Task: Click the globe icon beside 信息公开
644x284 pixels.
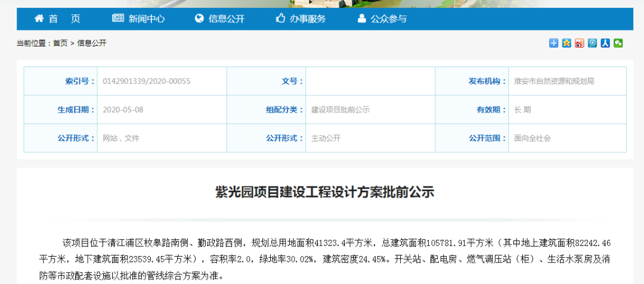Action: 199,18
